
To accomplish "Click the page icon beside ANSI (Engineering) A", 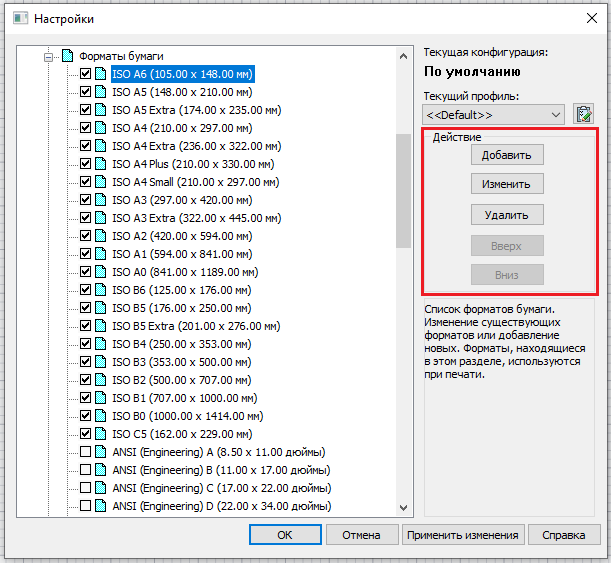I will tap(100, 452).
